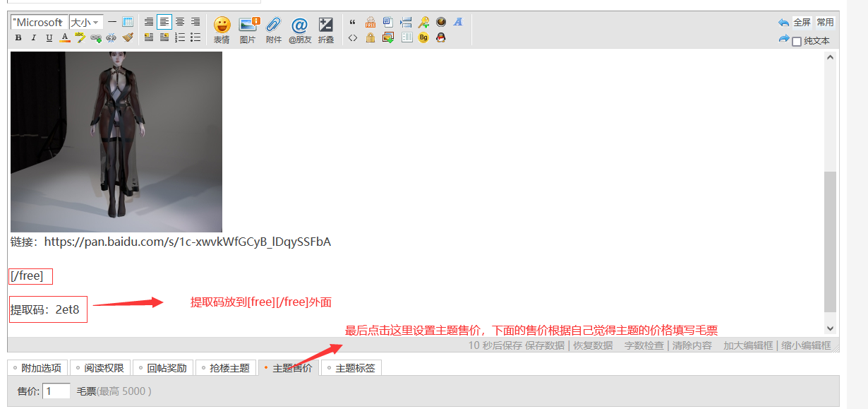Viewport: 868px width, 409px height.
Task: Click the pan.baidu.com link text
Action: click(x=188, y=242)
